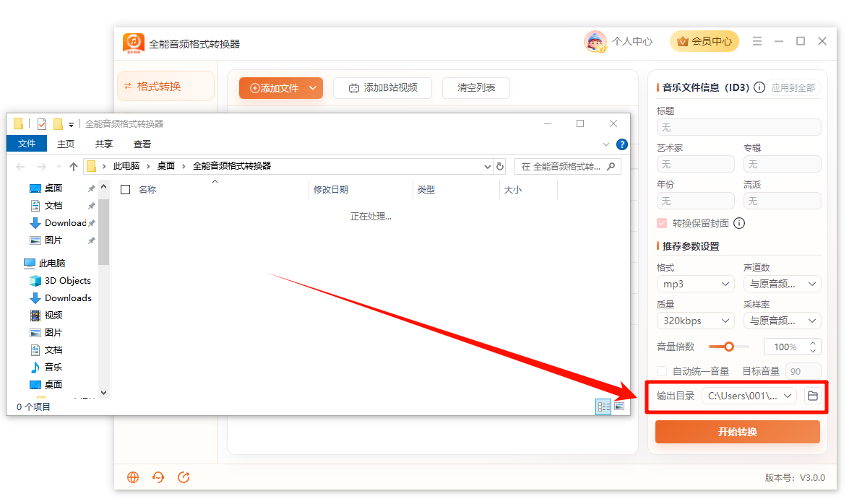Viewport: 849px width, 504px height.
Task: Open the 查看 tab in file explorer
Action: tap(142, 144)
